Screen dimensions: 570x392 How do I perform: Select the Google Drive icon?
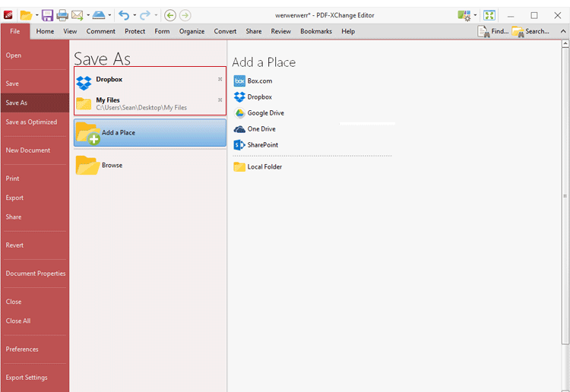(239, 113)
